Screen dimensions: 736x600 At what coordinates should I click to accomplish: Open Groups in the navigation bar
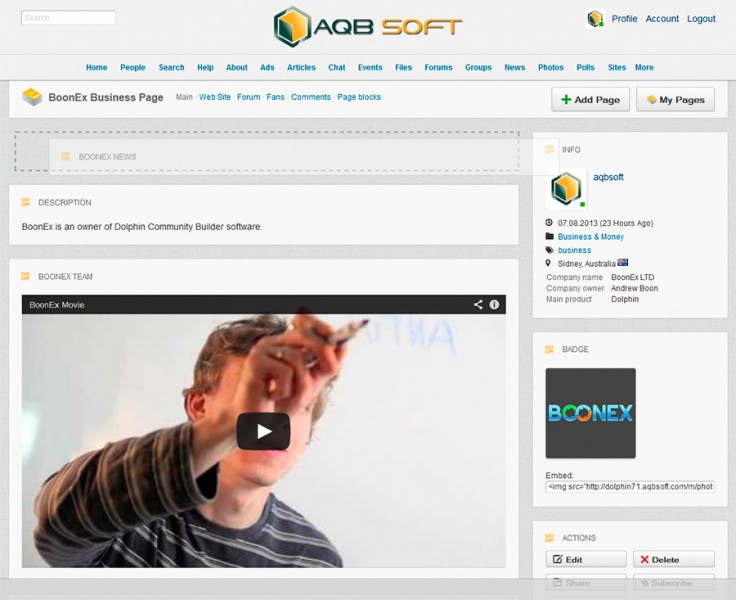[478, 67]
